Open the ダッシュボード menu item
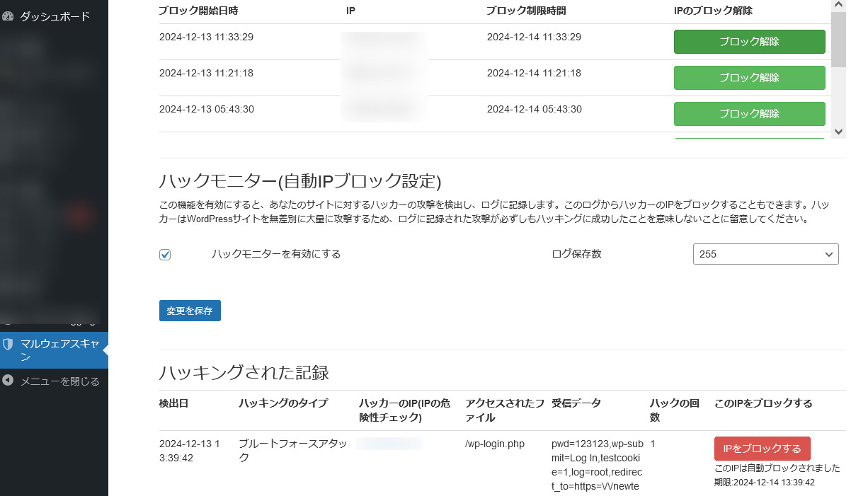Screen dimensions: 868x496 [55, 16]
